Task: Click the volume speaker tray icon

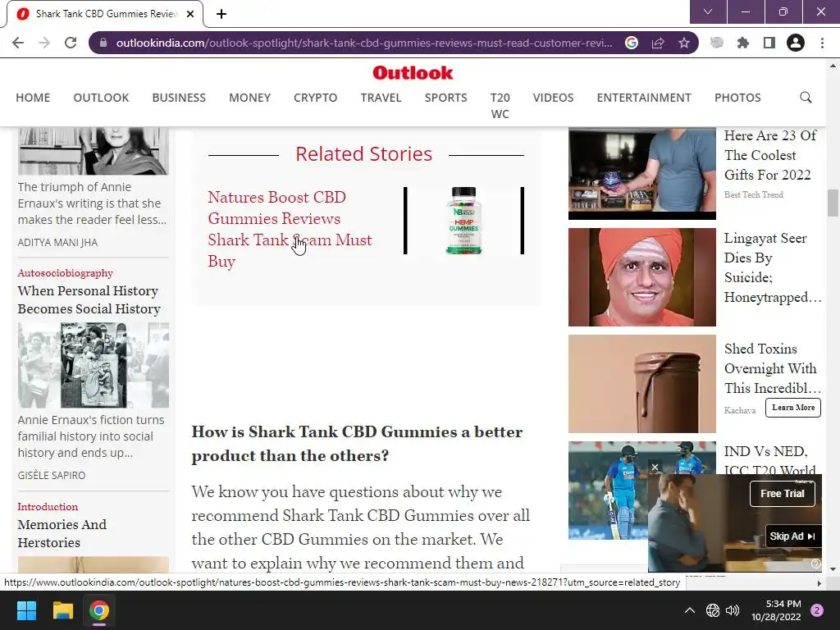Action: pos(733,610)
